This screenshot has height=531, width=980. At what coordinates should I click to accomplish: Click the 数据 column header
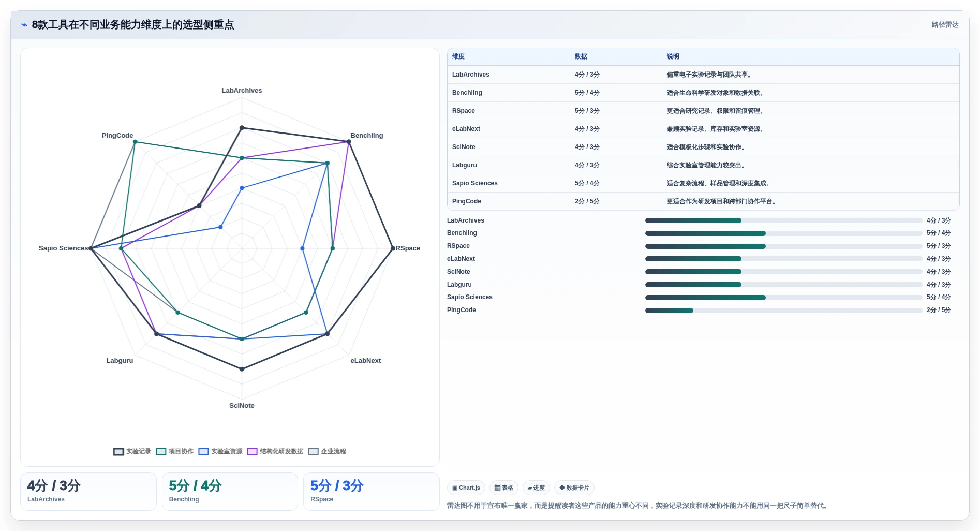tap(581, 56)
